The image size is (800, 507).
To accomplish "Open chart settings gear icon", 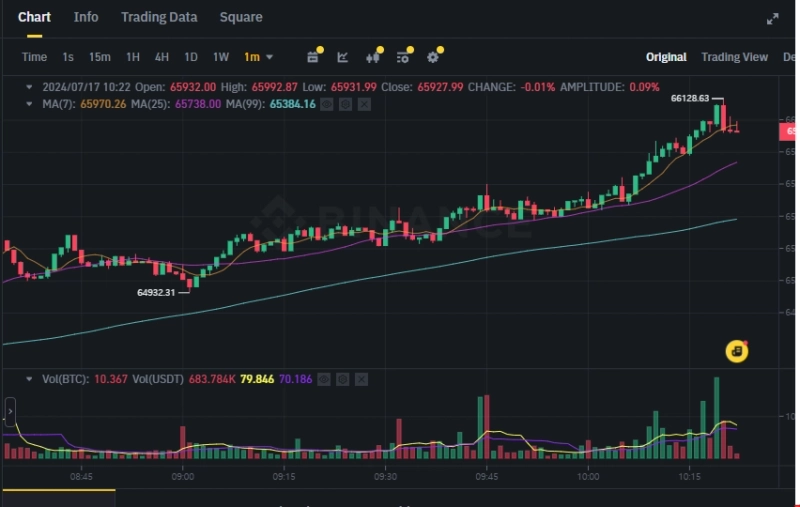I will [433, 57].
